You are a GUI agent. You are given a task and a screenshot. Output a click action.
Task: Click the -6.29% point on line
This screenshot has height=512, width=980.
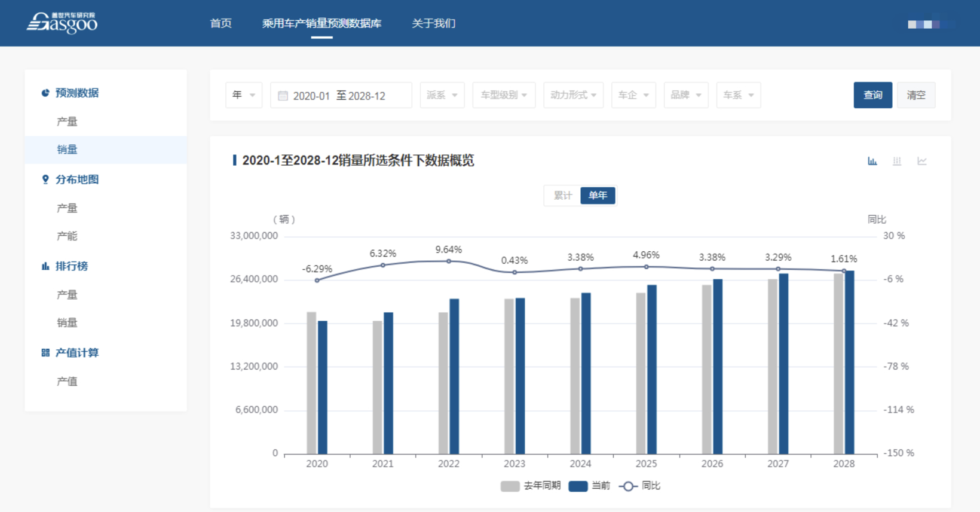(x=317, y=281)
